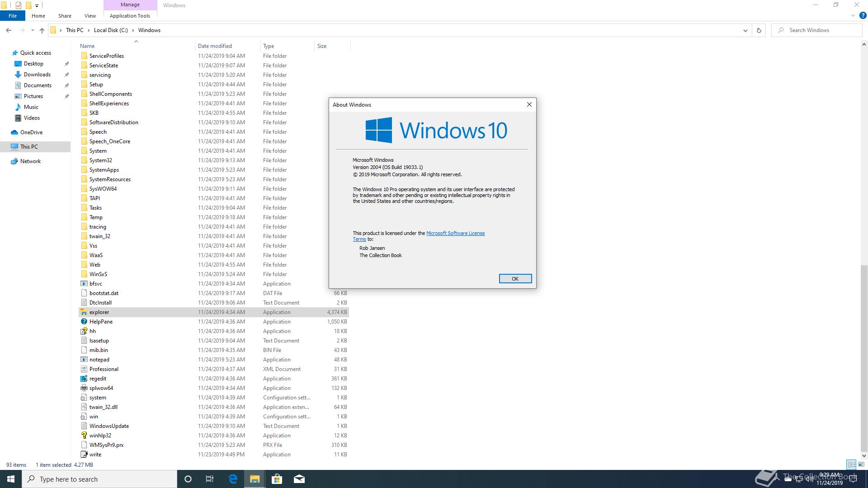Image resolution: width=868 pixels, height=488 pixels.
Task: Select the notepad application icon
Action: (x=84, y=360)
